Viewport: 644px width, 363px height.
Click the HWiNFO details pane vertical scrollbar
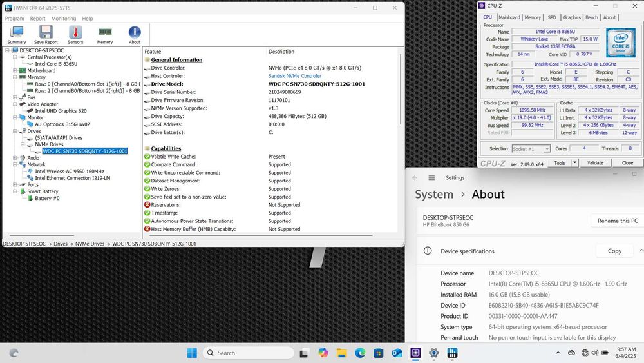pos(401,88)
